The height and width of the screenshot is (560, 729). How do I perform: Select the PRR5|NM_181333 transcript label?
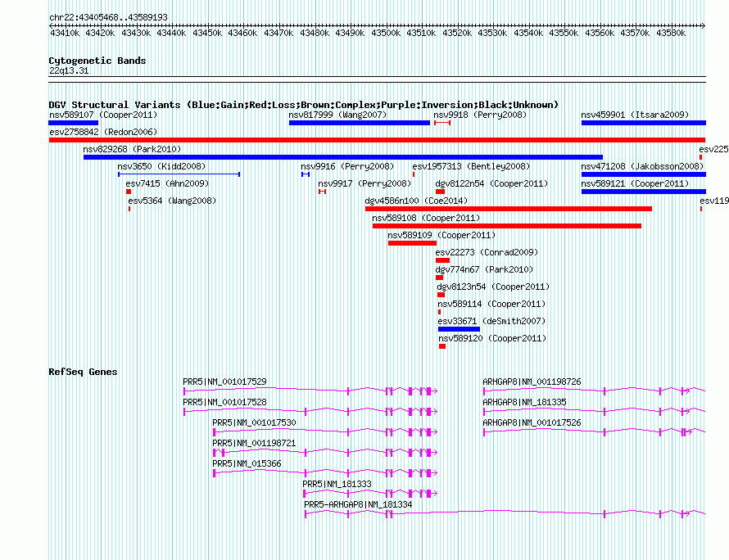[337, 484]
